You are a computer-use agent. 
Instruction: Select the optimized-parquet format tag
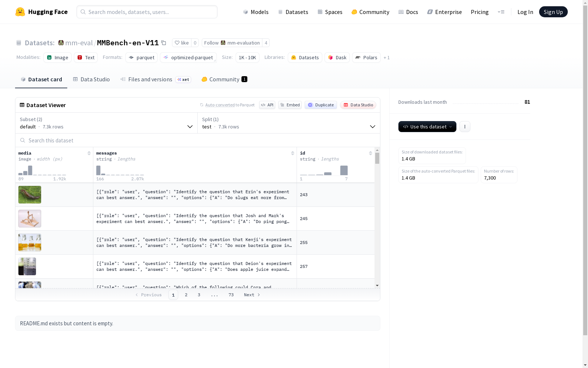(x=188, y=57)
